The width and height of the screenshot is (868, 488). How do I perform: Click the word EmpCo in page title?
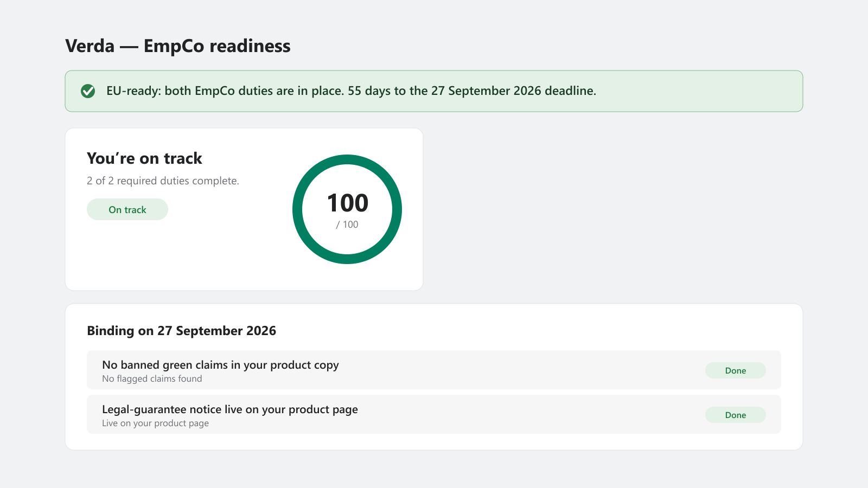tap(174, 46)
